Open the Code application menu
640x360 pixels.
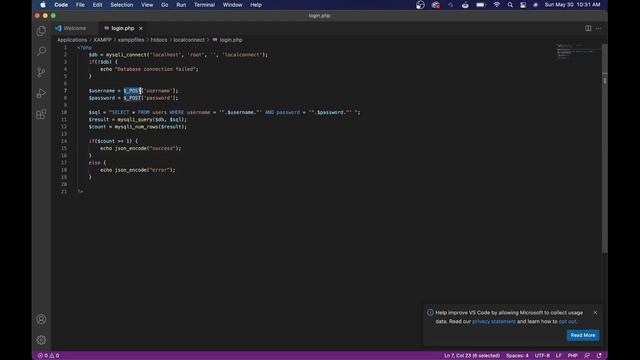(61, 5)
